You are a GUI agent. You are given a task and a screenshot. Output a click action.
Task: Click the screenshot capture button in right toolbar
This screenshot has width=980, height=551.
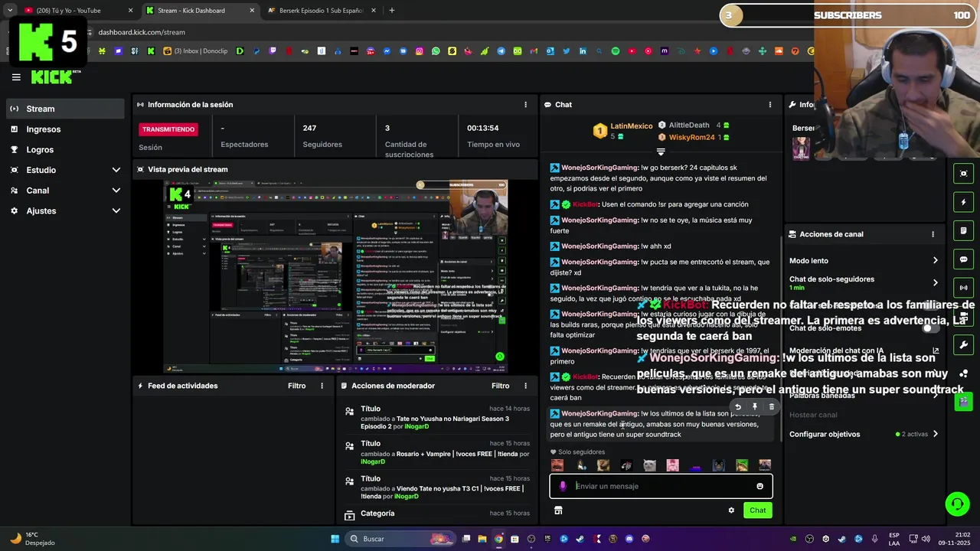pyautogui.click(x=964, y=174)
